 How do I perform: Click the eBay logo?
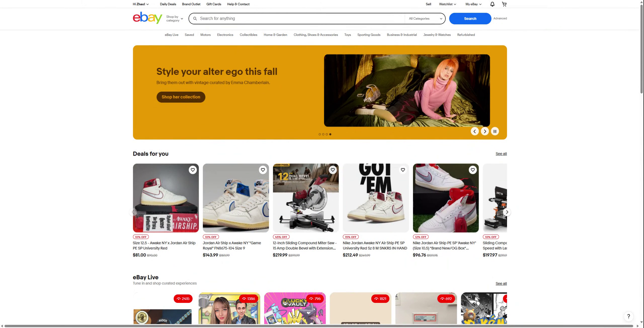[x=147, y=18]
